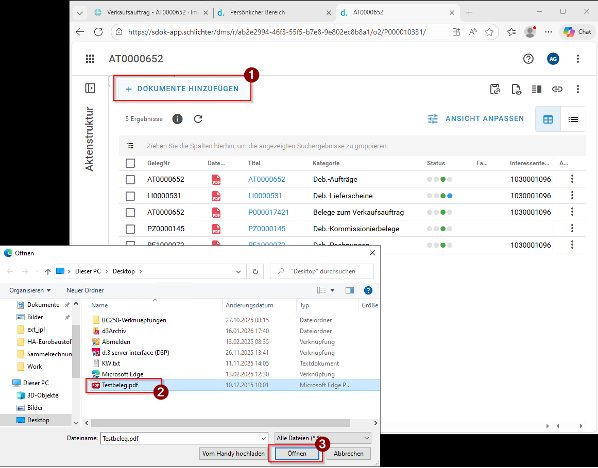Viewport: 598px width, 468px height.
Task: Show results info icon
Action: click(x=177, y=119)
